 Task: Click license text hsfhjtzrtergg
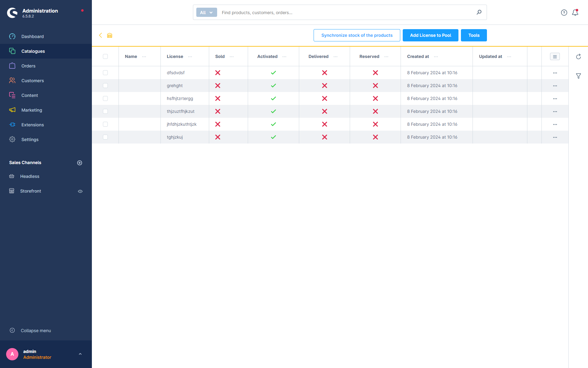180,98
